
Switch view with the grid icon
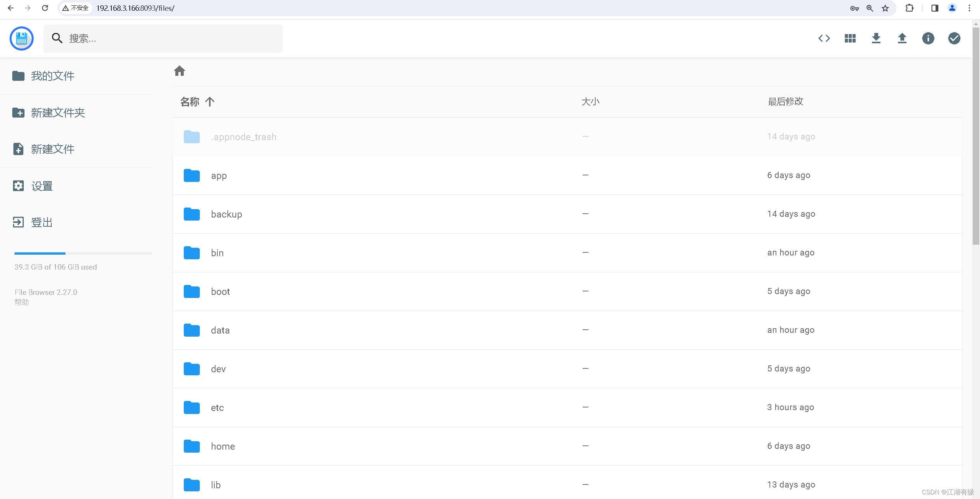coord(850,38)
